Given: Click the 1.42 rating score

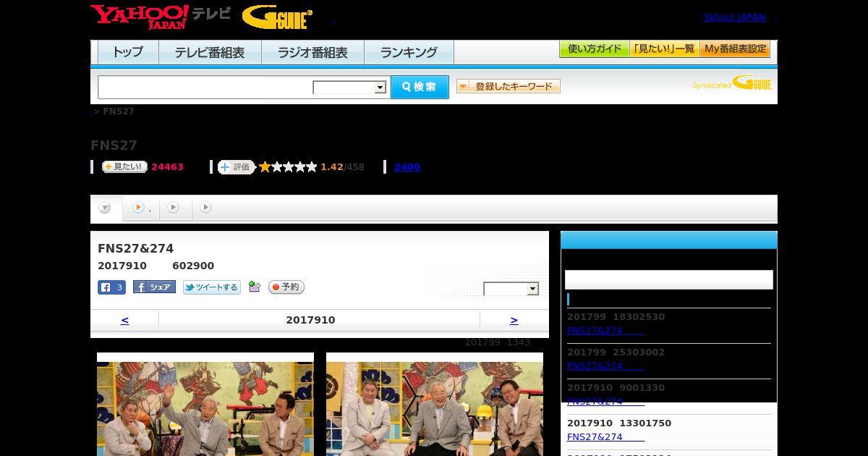Looking at the screenshot, I should pos(332,167).
